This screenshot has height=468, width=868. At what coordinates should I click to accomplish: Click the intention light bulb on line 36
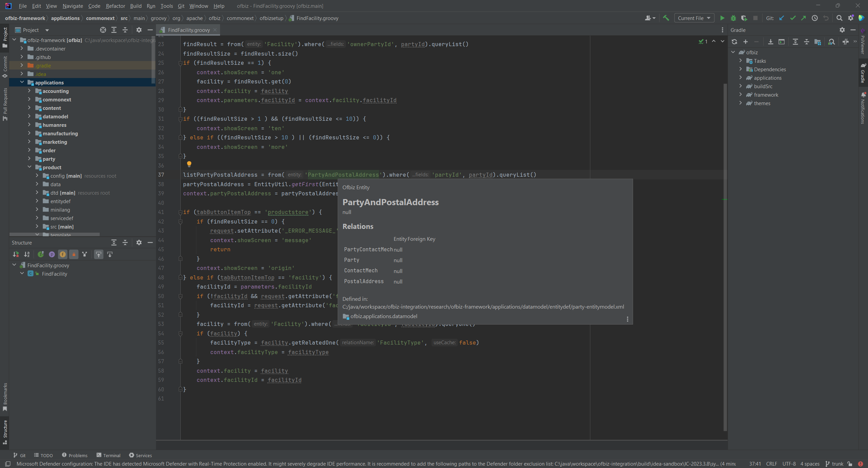(189, 164)
